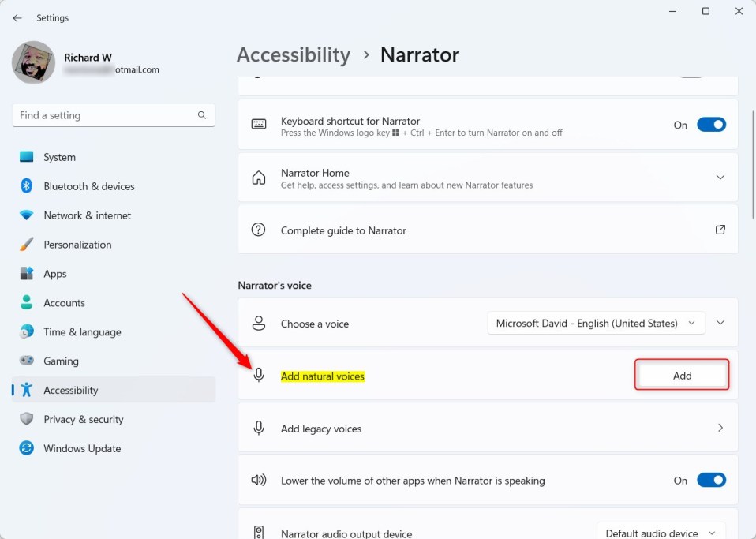Image resolution: width=756 pixels, height=539 pixels.
Task: Go to Privacy & security
Action: [x=114, y=419]
